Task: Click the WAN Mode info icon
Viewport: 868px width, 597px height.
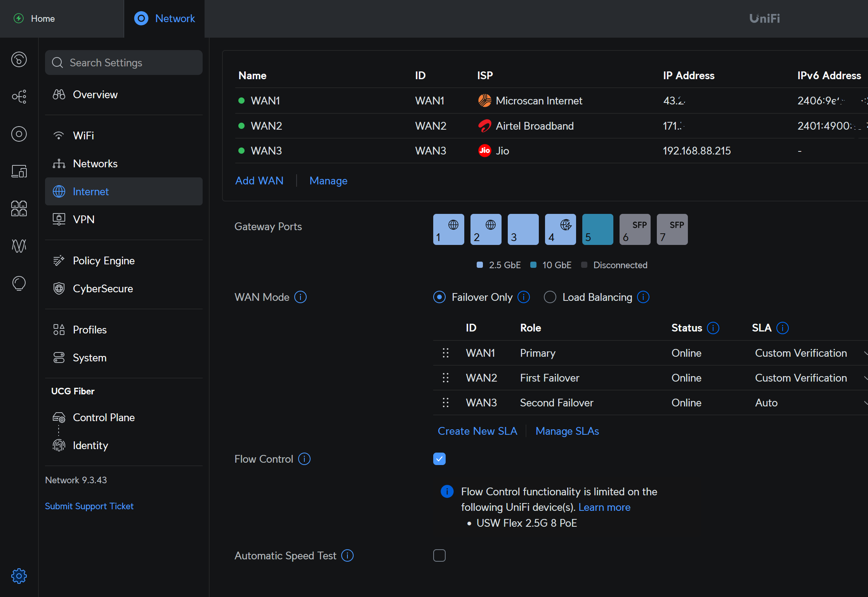Action: click(300, 297)
